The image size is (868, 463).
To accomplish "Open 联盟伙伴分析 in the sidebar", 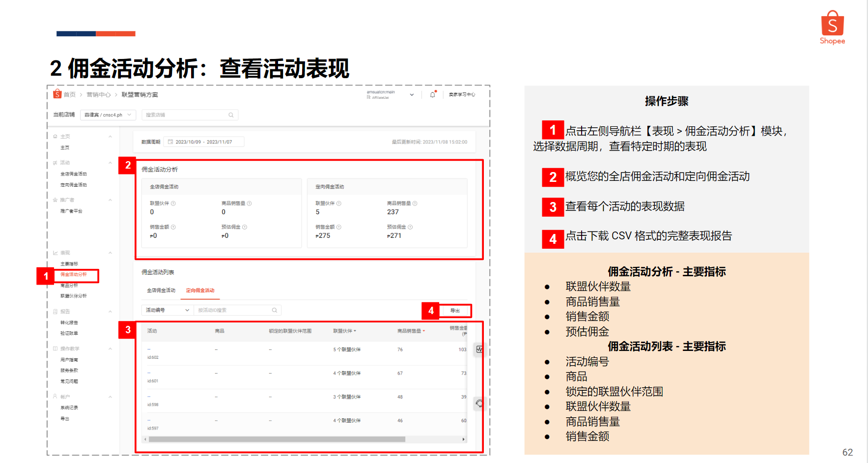I will 74,296.
